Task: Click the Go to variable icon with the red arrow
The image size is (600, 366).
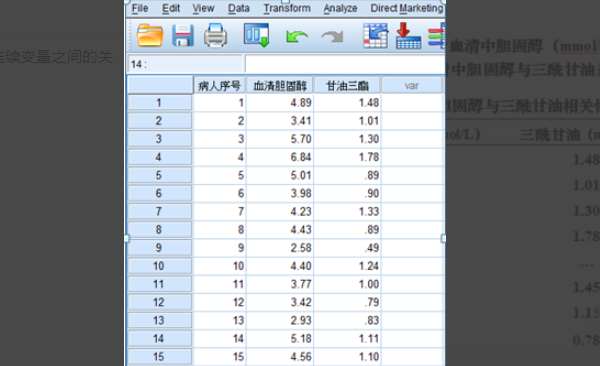Action: click(408, 36)
